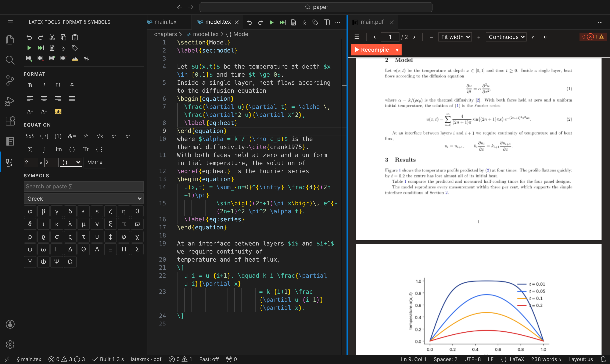Toggle PDF dark mode half-moon icon
The width and height of the screenshot is (610, 364).
tap(545, 37)
